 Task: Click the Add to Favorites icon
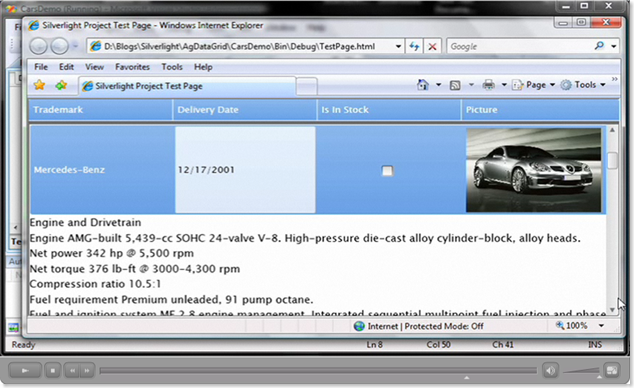pyautogui.click(x=61, y=85)
